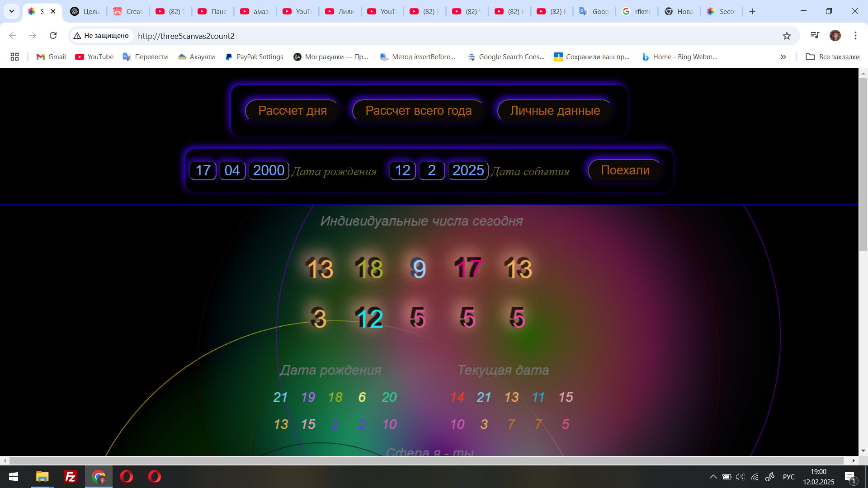
Task: Switch to the Цель tab
Action: pyautogui.click(x=85, y=12)
